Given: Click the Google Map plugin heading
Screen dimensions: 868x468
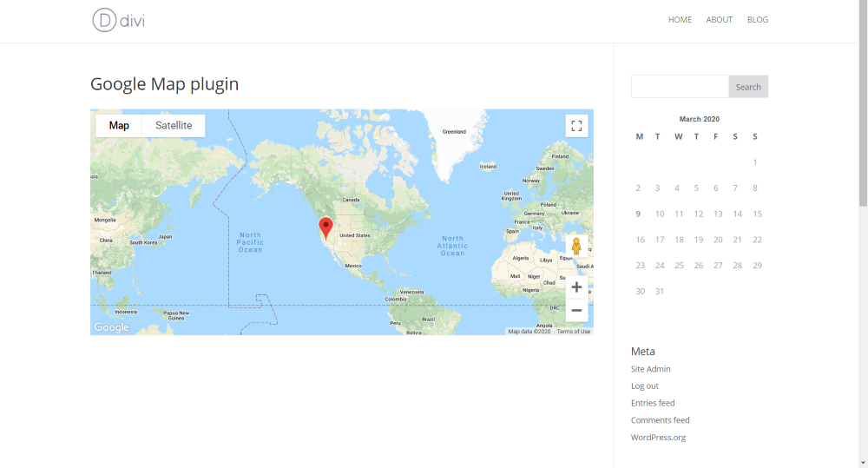Looking at the screenshot, I should 164,84.
